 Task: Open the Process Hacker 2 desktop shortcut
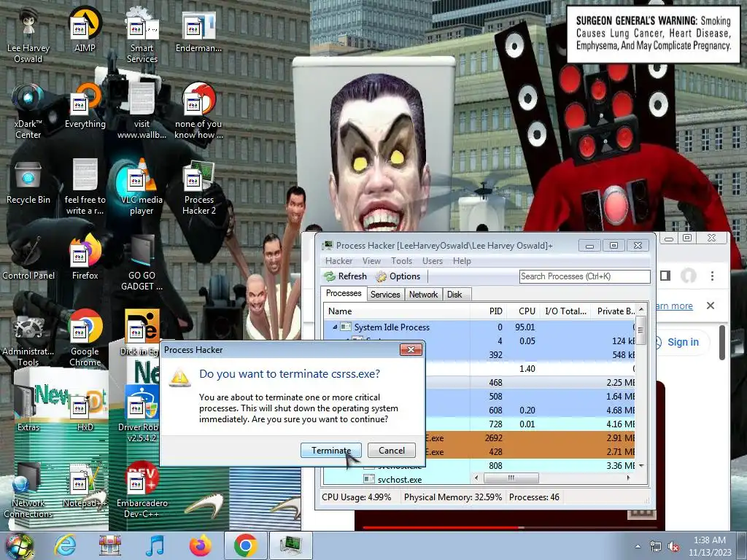[x=198, y=187]
